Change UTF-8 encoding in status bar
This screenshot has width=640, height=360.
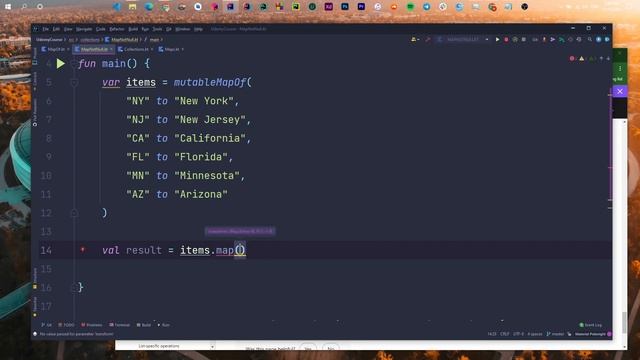coord(518,334)
